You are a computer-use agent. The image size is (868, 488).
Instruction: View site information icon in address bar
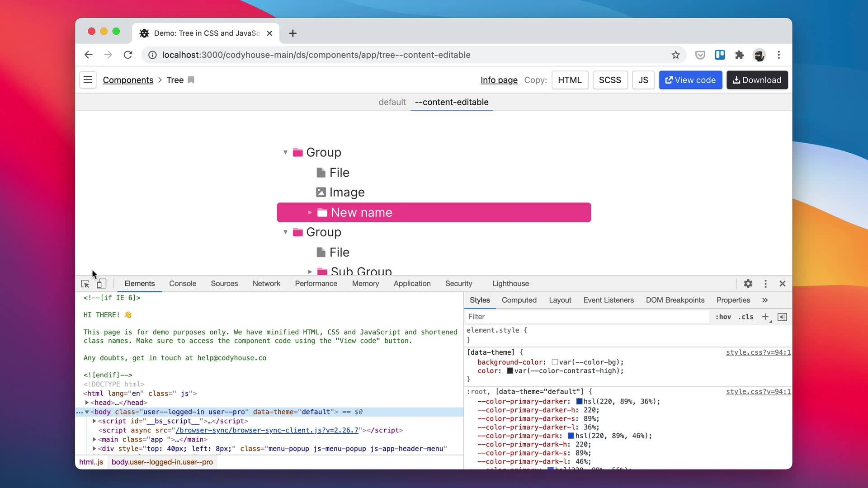(x=153, y=55)
